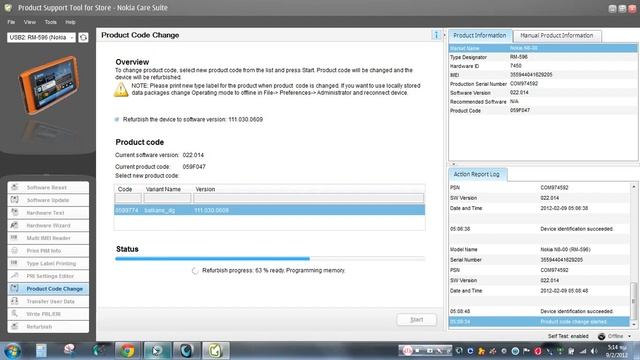Click the Refurbish sidebar icon

point(15,327)
